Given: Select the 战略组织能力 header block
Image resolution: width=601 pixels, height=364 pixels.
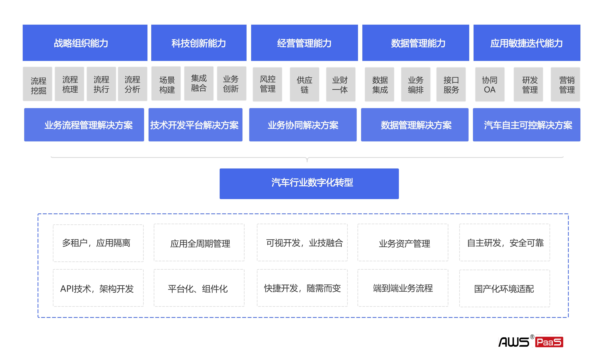Looking at the screenshot, I should click(x=85, y=43).
